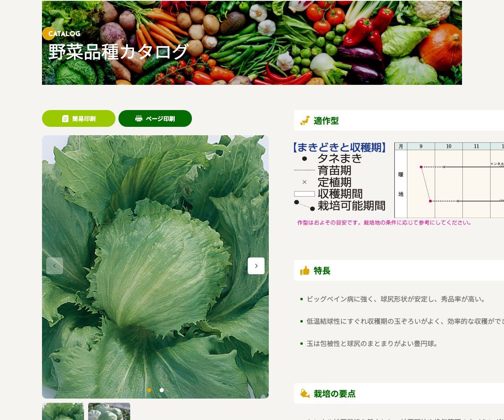Screen dimensions: 504x420
Task: Click the sowing and harvest calendar chart
Action: click(x=449, y=180)
